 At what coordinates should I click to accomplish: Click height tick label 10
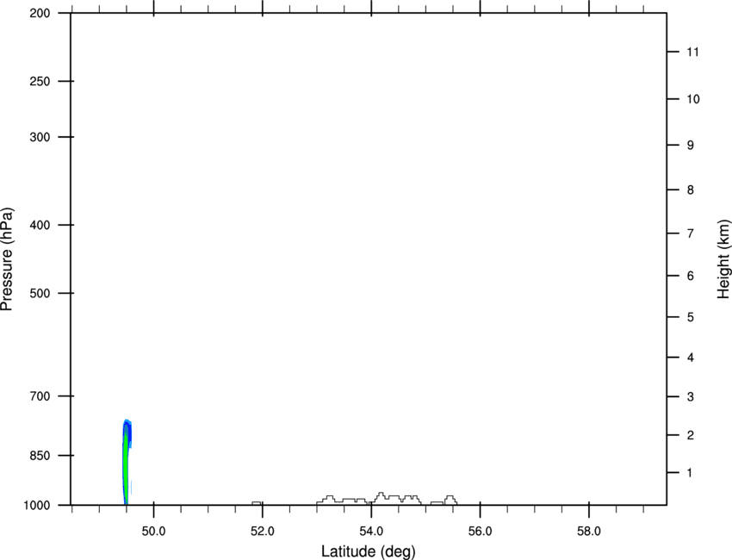point(692,99)
